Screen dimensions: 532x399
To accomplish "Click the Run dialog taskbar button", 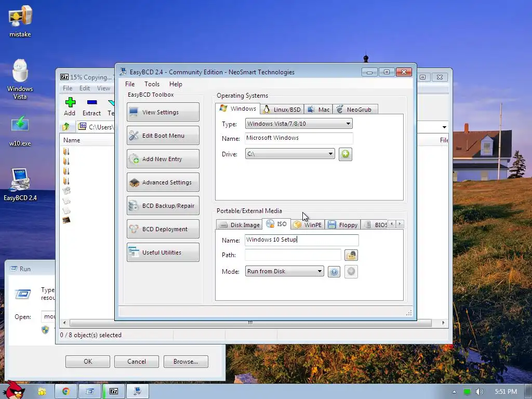I will pyautogui.click(x=90, y=392).
